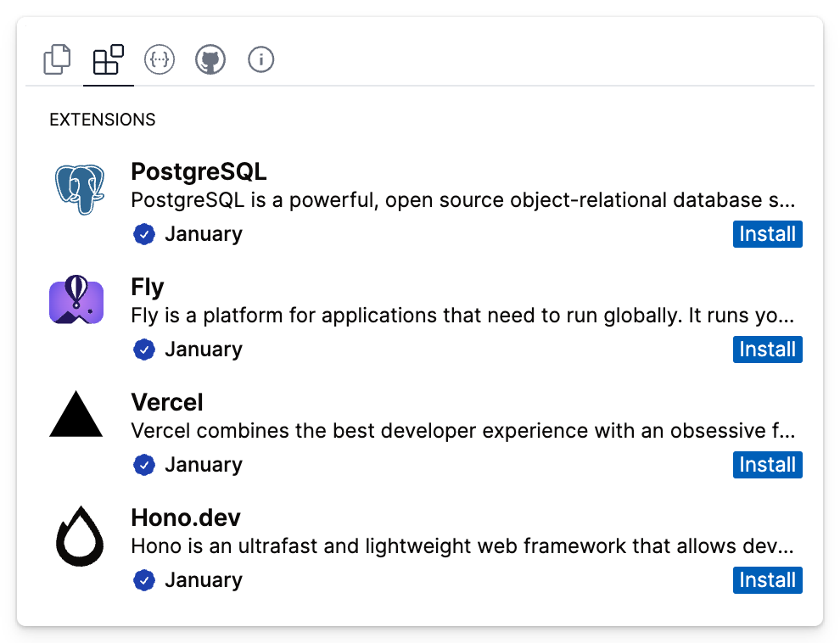Open the PostgreSQL extension title
The image size is (840, 643).
pos(199,172)
